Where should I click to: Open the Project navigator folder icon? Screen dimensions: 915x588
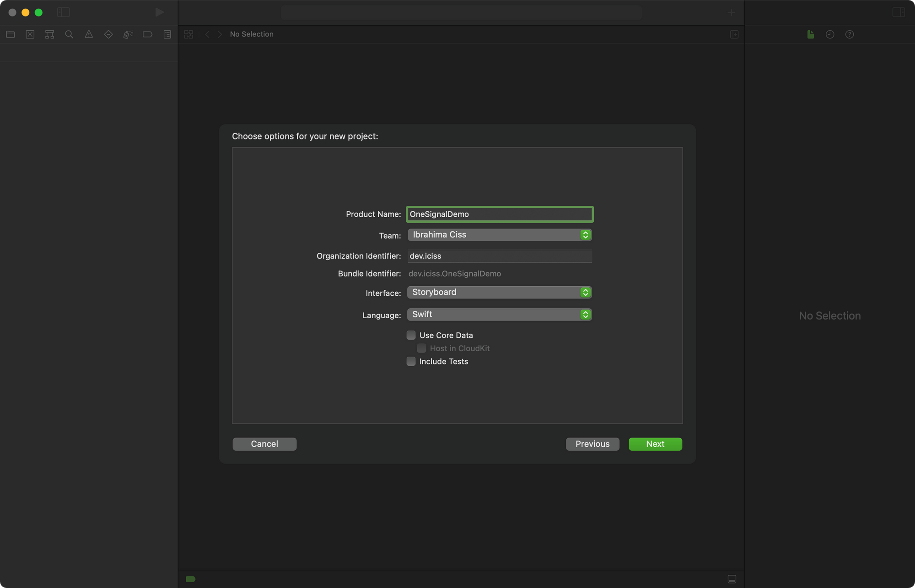11,34
